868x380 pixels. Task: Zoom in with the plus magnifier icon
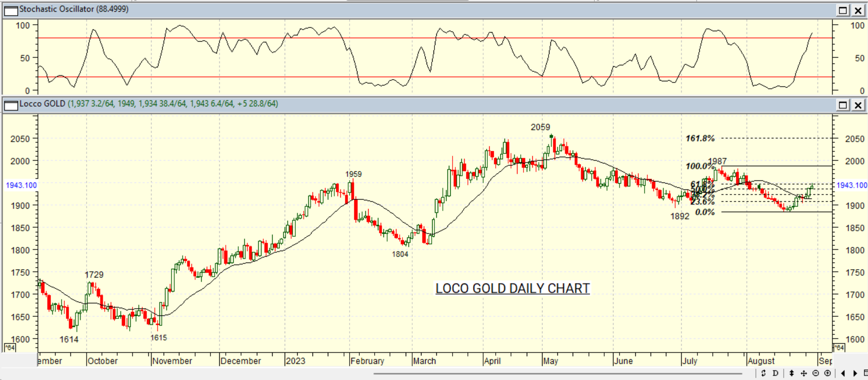pos(828,373)
